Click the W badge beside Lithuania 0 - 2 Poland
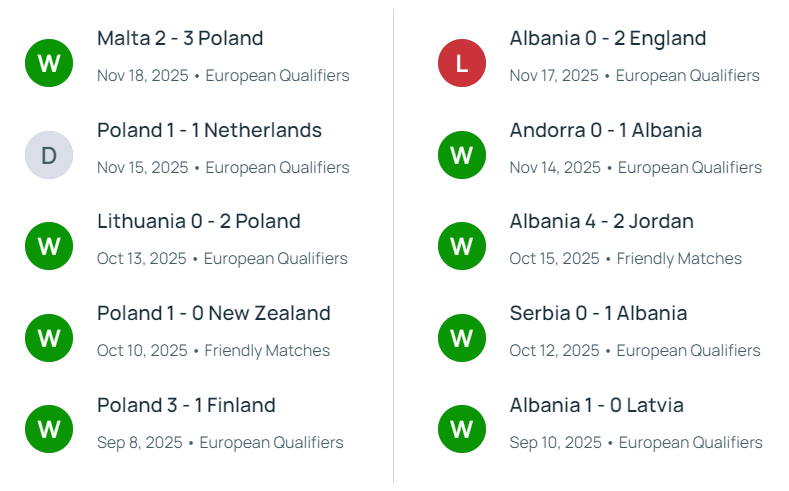 tap(49, 246)
